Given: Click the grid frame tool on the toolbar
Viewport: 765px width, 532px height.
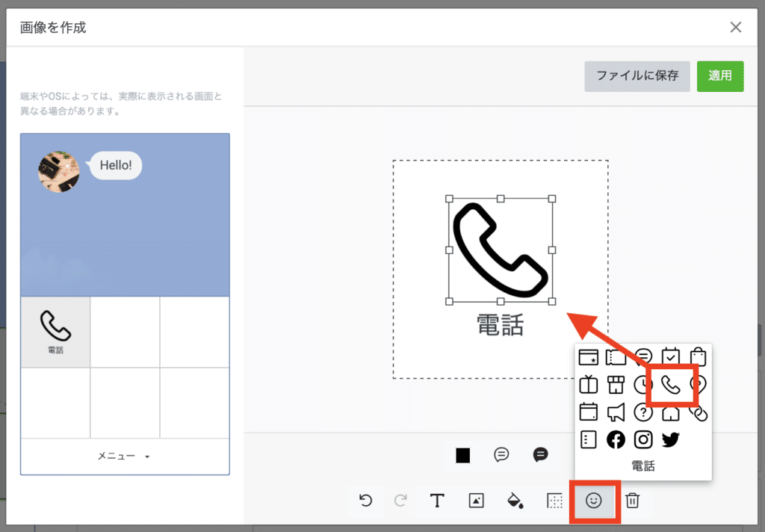Looking at the screenshot, I should pyautogui.click(x=554, y=501).
